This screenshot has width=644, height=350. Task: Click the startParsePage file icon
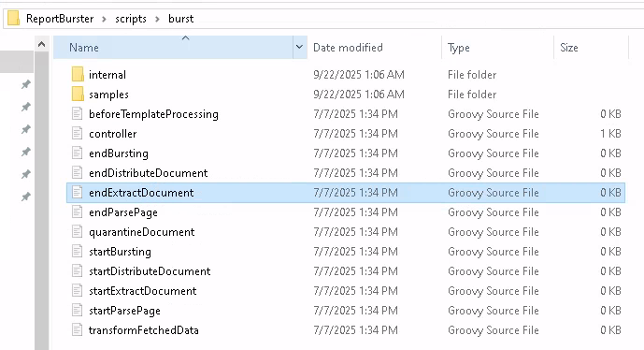78,311
